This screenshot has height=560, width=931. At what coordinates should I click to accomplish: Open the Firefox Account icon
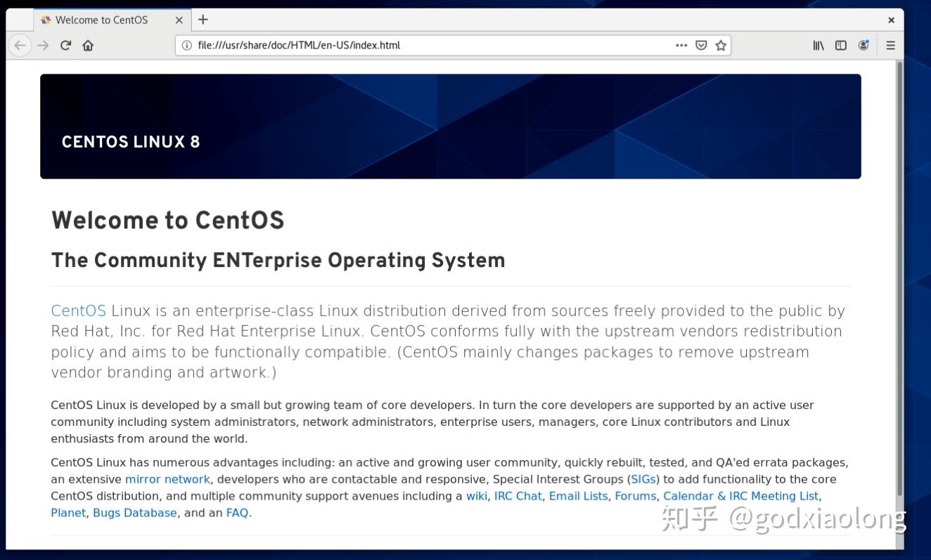863,45
